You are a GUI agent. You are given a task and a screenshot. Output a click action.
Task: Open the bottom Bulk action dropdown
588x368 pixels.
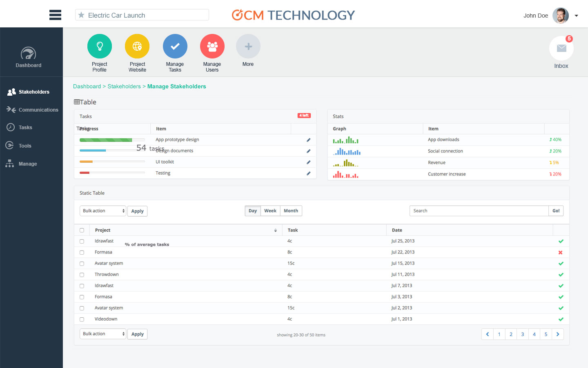click(x=102, y=334)
